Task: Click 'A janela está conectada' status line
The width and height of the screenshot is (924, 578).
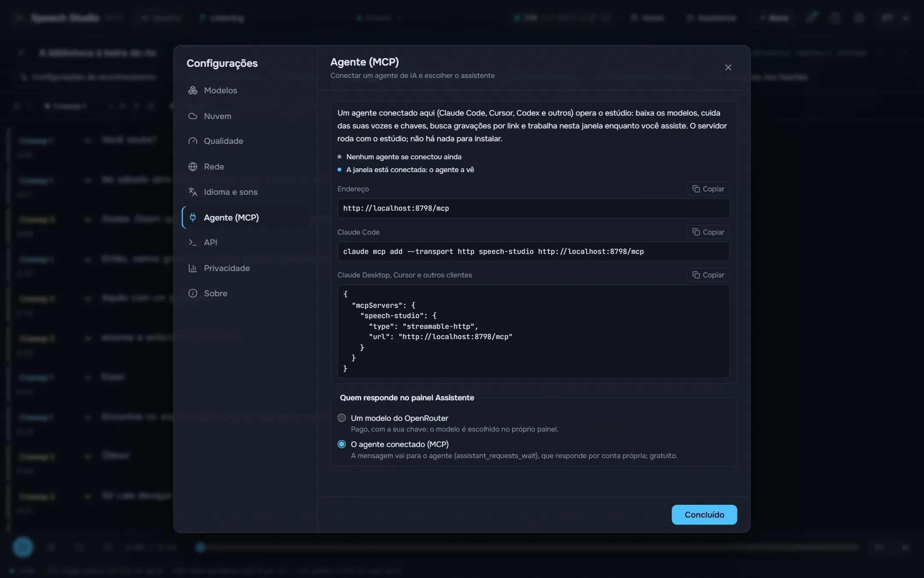Action: pos(410,170)
